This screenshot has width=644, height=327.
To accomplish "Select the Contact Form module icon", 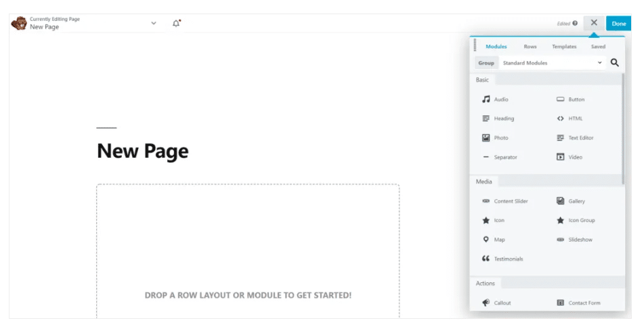I will click(x=560, y=303).
